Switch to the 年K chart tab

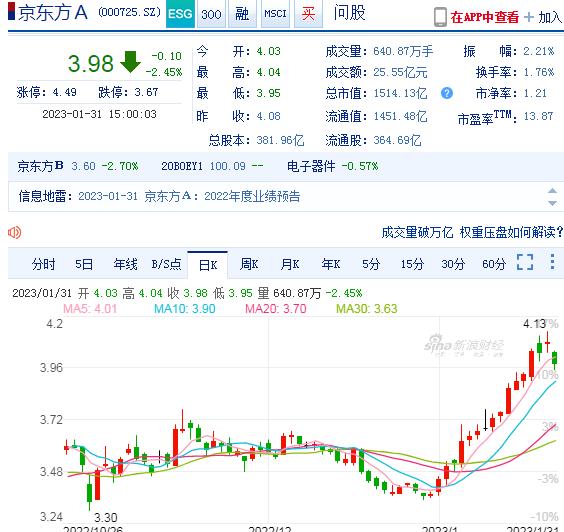331,264
